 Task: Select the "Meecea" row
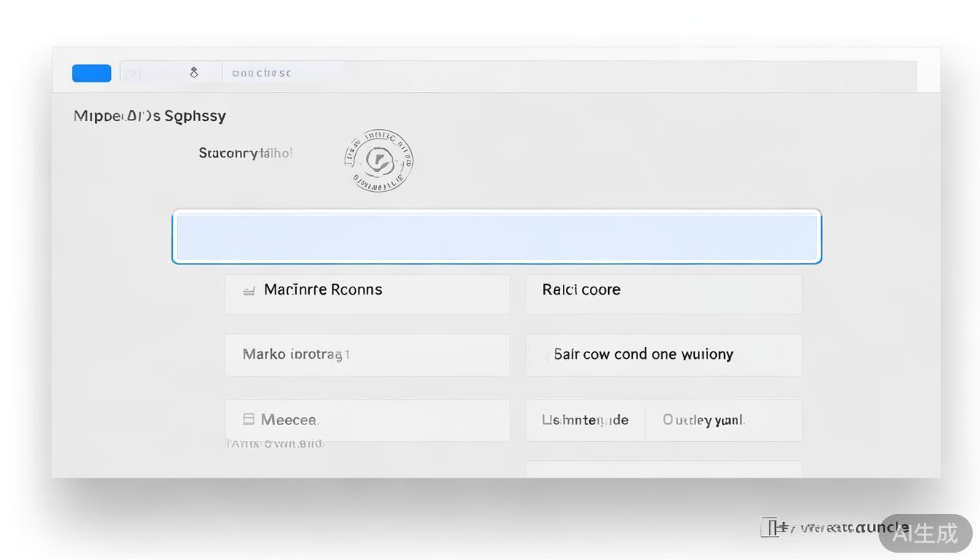pos(367,420)
